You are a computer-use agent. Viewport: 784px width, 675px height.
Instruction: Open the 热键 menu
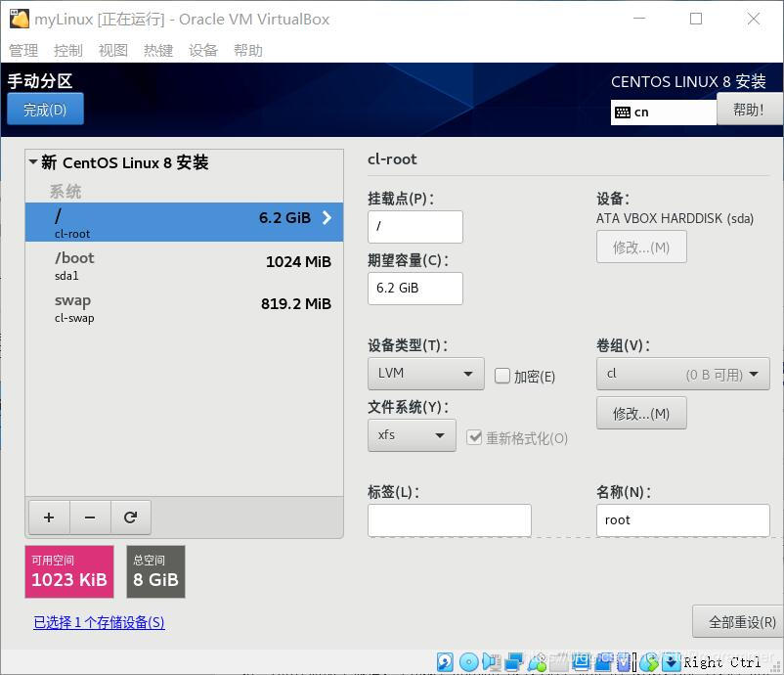pos(158,50)
